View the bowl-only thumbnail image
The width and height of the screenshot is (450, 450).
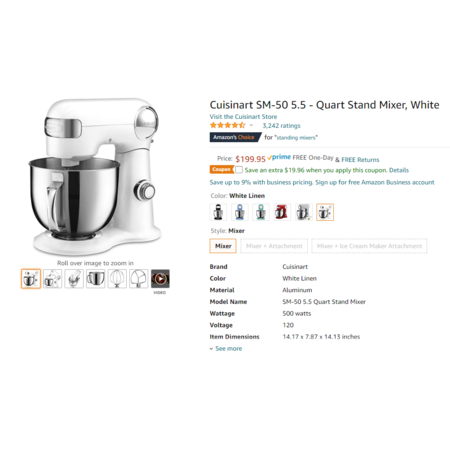(x=95, y=279)
